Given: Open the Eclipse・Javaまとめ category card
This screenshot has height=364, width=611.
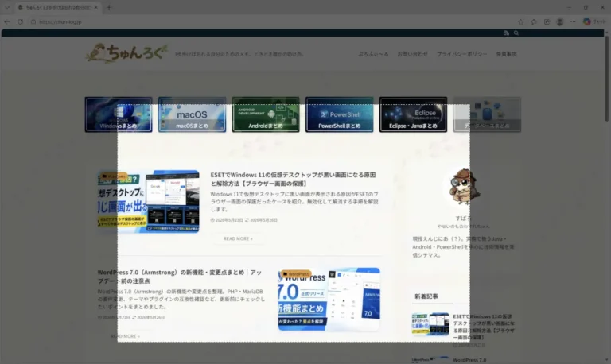Looking at the screenshot, I should (413, 114).
